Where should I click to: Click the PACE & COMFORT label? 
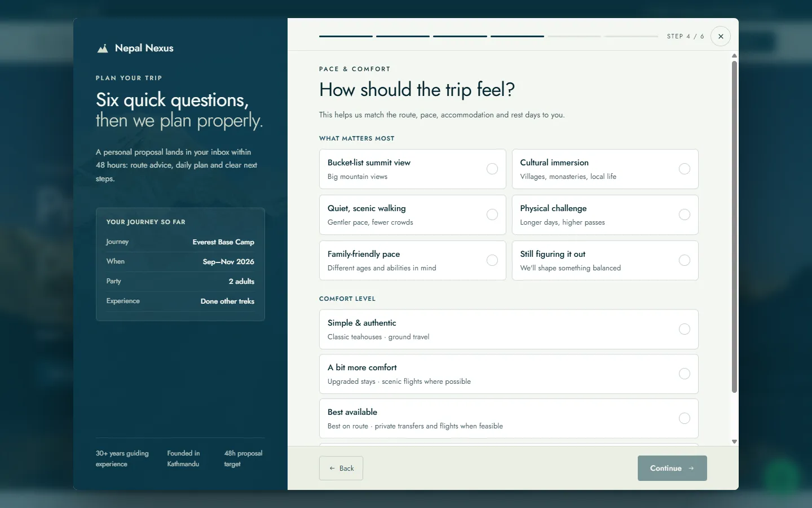pyautogui.click(x=355, y=69)
